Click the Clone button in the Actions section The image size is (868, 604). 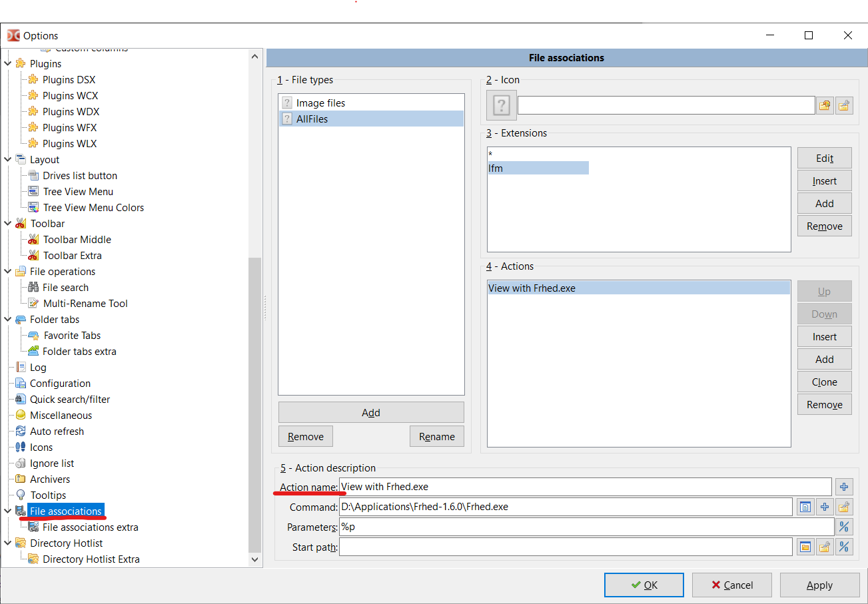click(x=824, y=382)
